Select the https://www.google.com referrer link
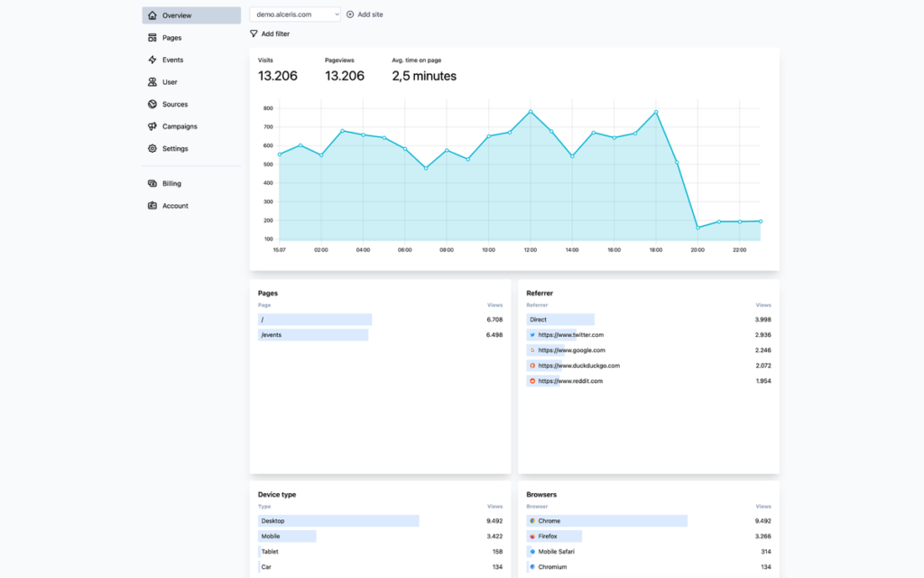This screenshot has width=924, height=578. [x=571, y=350]
